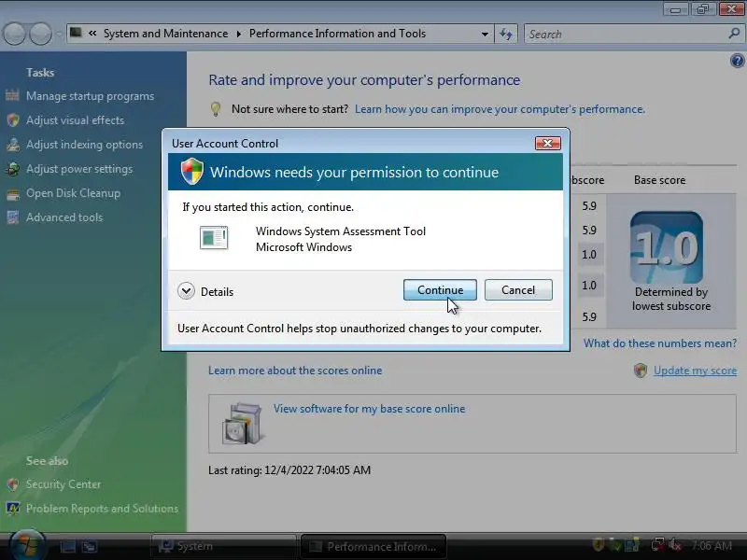
Task: Click the UAC security shield icon
Action: coord(192,171)
